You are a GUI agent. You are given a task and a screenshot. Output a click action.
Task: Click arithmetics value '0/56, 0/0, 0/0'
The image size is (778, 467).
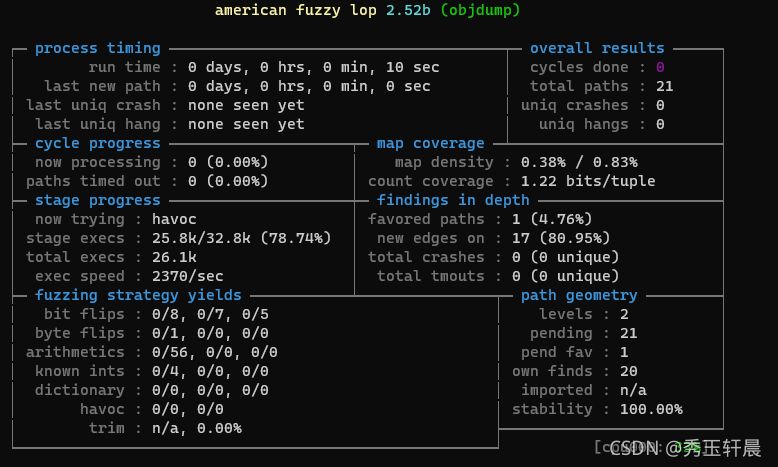point(215,352)
